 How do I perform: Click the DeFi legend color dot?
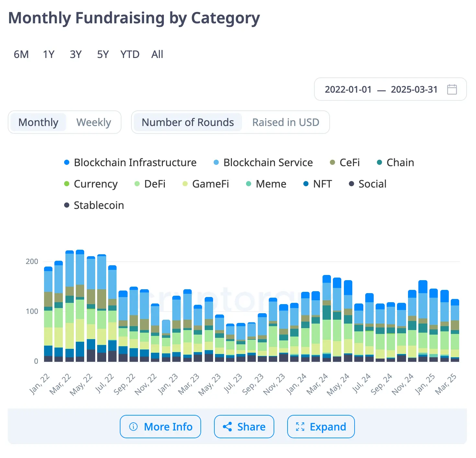[137, 184]
